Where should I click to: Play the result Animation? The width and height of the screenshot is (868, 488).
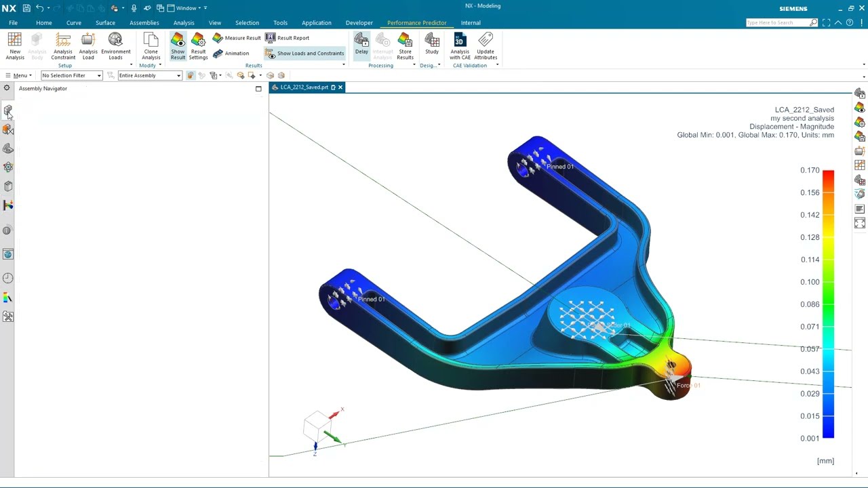click(231, 53)
